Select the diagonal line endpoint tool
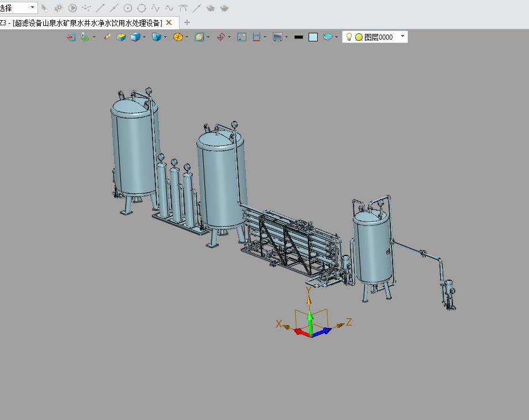The image size is (529, 420). (100, 7)
